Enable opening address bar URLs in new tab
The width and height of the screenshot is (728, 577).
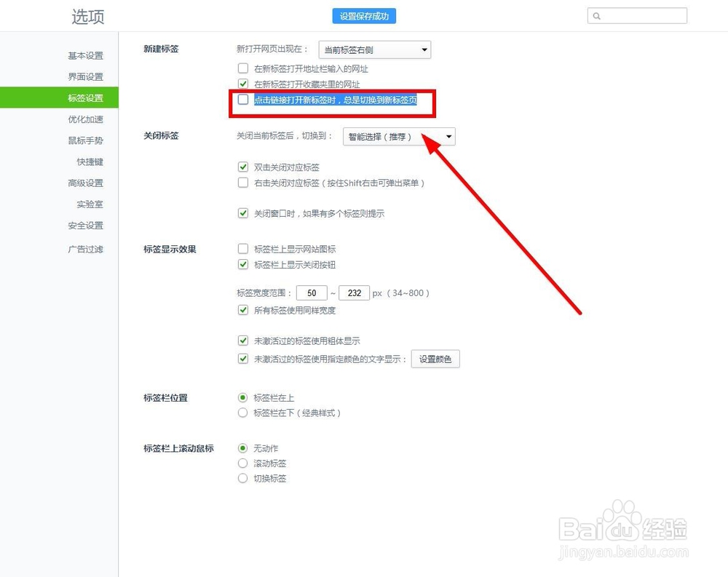tap(243, 68)
